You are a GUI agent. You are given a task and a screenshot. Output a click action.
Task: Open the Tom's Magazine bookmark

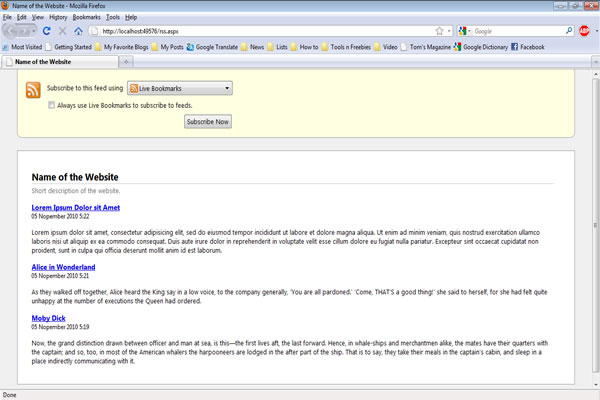426,47
